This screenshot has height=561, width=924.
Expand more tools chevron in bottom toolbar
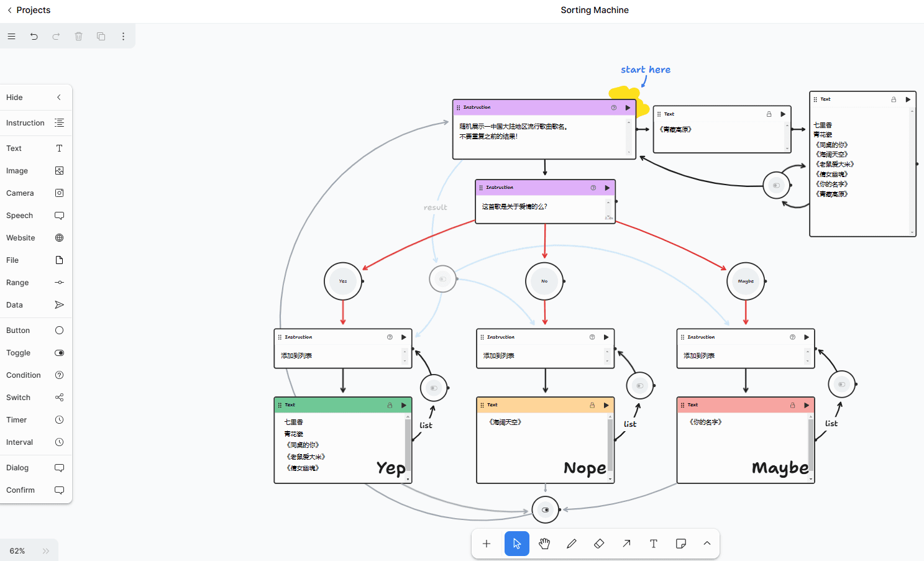tap(707, 544)
